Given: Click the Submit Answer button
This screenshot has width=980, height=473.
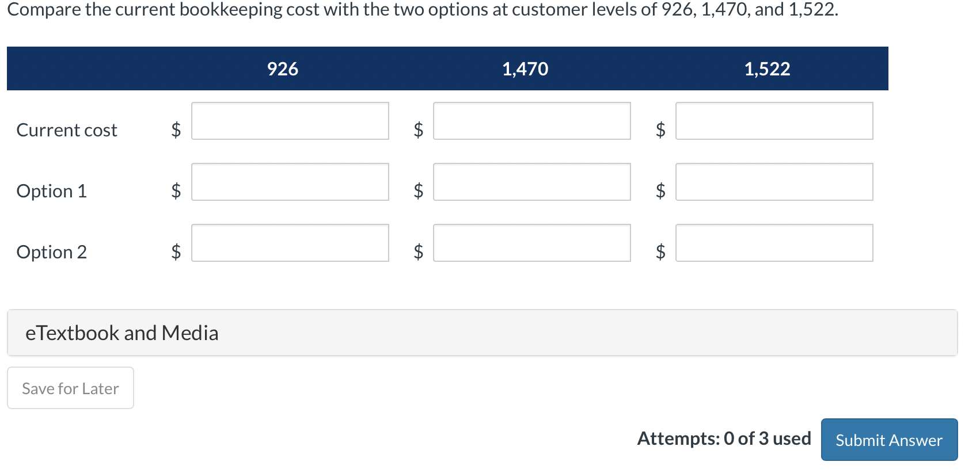Looking at the screenshot, I should point(888,440).
